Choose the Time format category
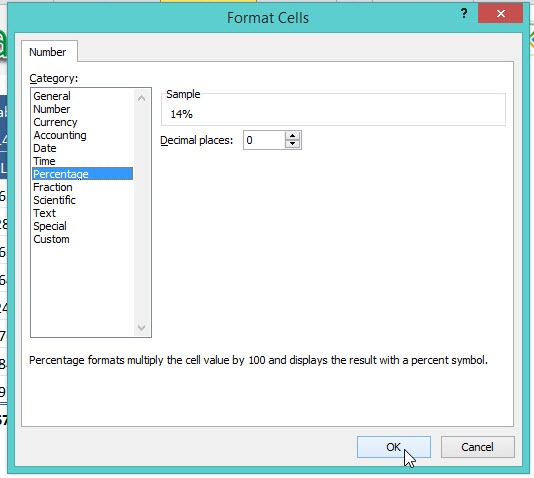Screen dimensions: 534x478 click(x=44, y=161)
